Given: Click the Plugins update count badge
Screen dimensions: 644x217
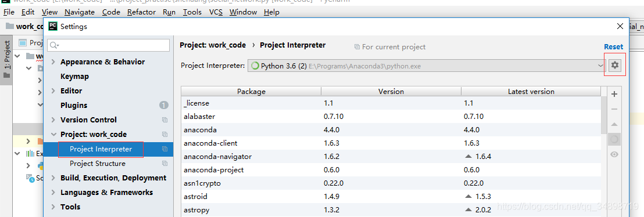Looking at the screenshot, I should (164, 106).
